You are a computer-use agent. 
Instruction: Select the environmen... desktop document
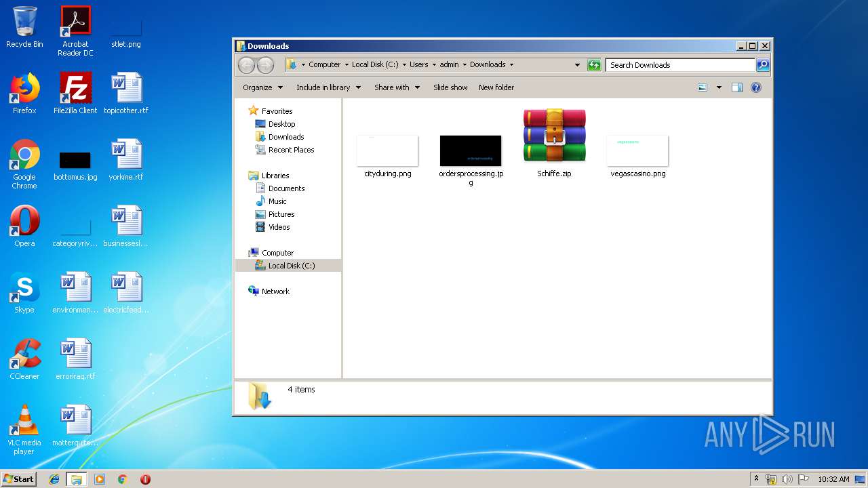(x=75, y=293)
